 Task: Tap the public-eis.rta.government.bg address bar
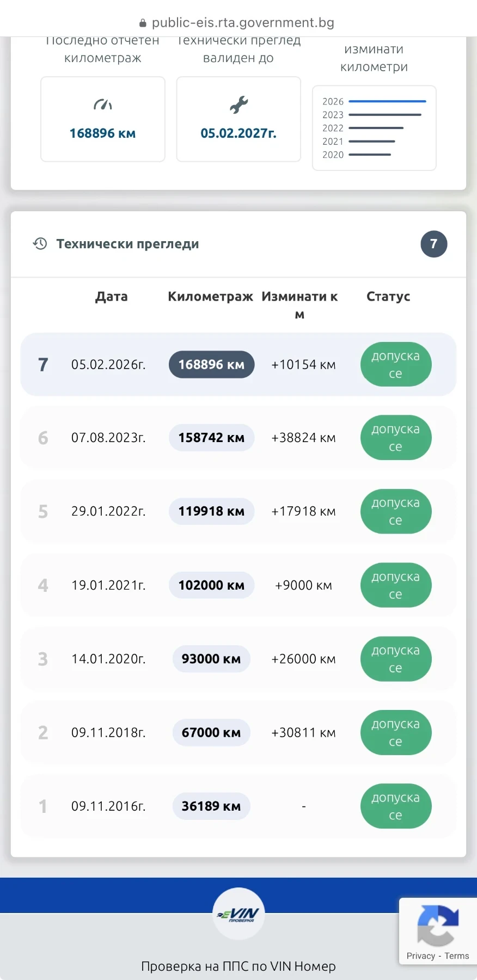[242, 23]
